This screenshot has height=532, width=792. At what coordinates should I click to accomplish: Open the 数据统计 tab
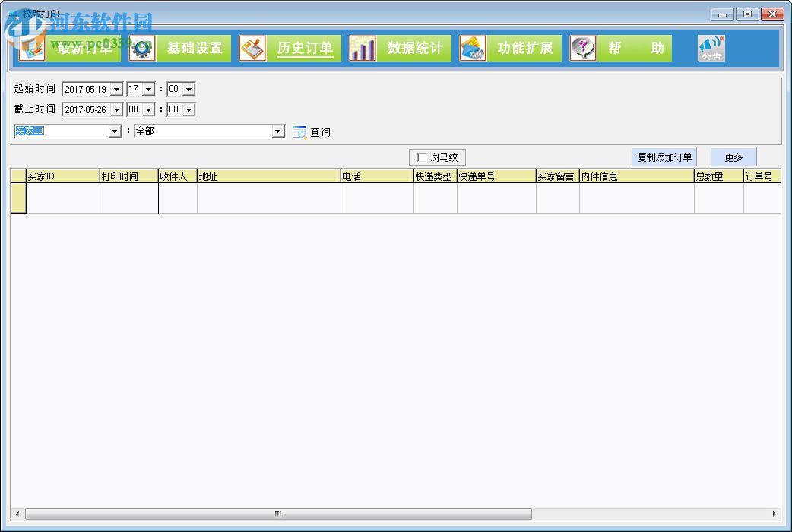click(x=414, y=49)
